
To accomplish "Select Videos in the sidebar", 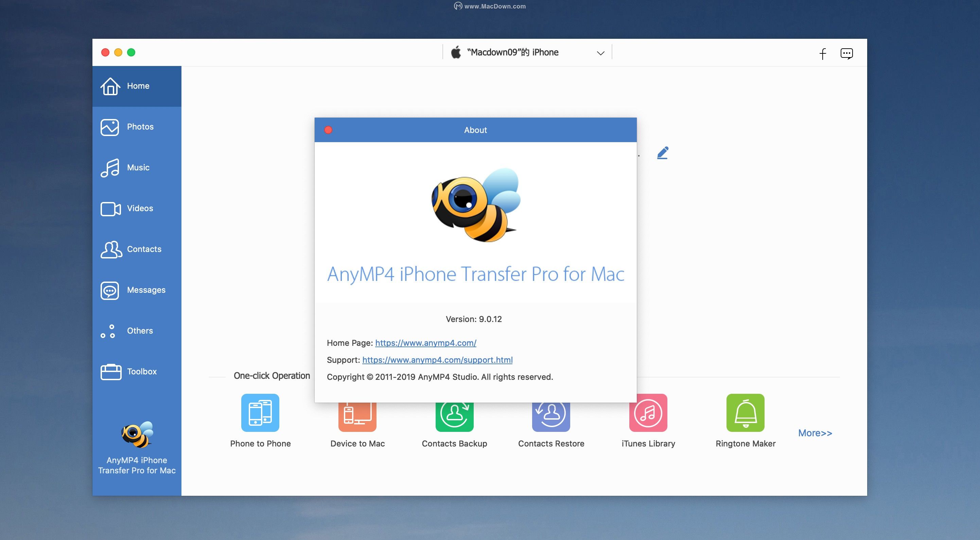I will coord(137,208).
